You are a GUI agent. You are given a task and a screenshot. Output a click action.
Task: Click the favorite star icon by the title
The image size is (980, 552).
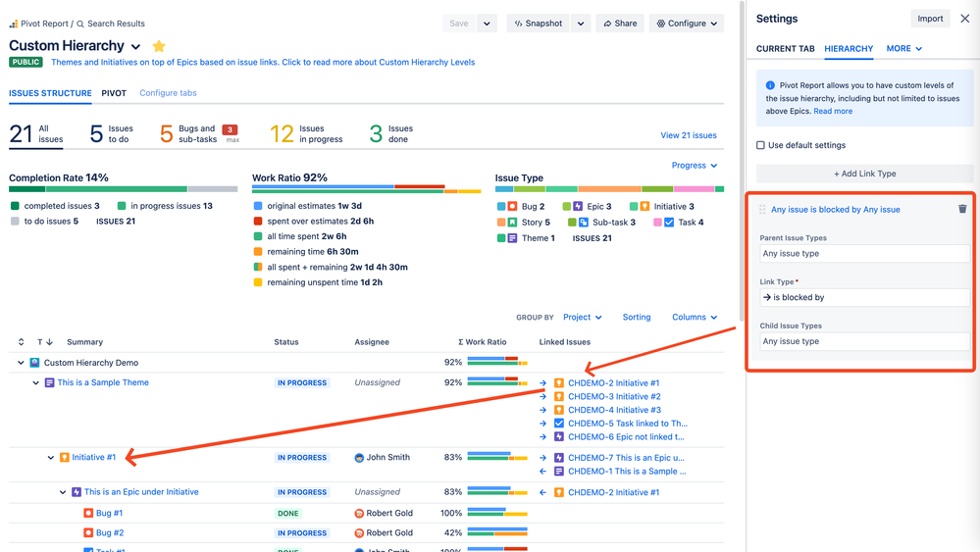159,46
